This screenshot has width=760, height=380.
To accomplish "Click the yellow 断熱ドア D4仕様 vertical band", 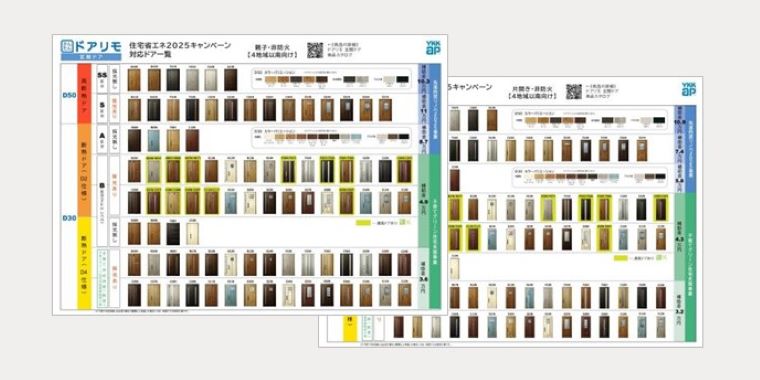I will pos(84,263).
